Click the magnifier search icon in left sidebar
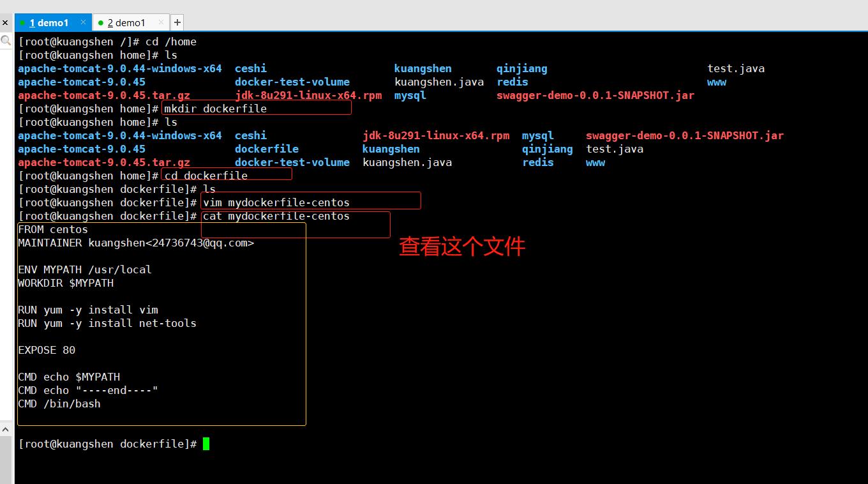Screen dimensions: 868x484 point(6,41)
